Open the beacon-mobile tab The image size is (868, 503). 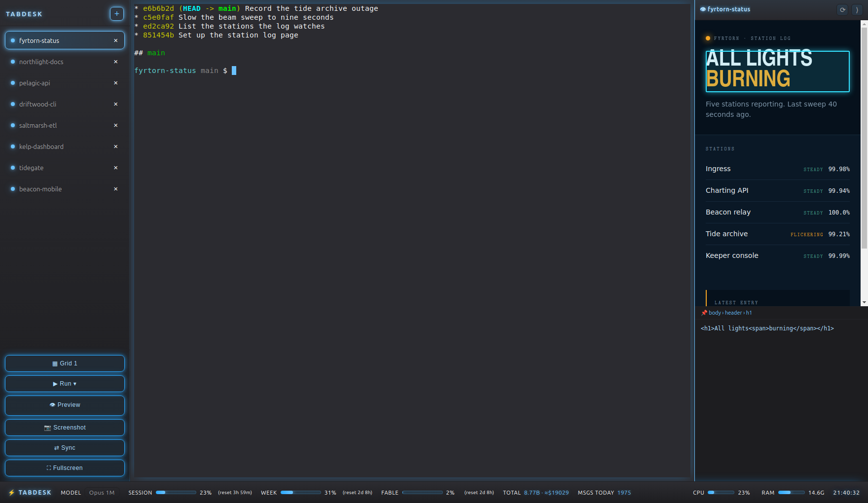[x=65, y=189]
